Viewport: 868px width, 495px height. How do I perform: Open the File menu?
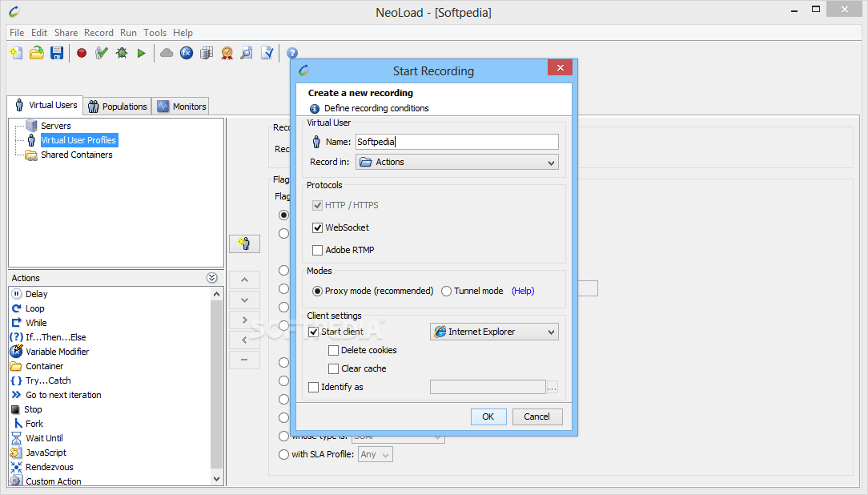17,33
